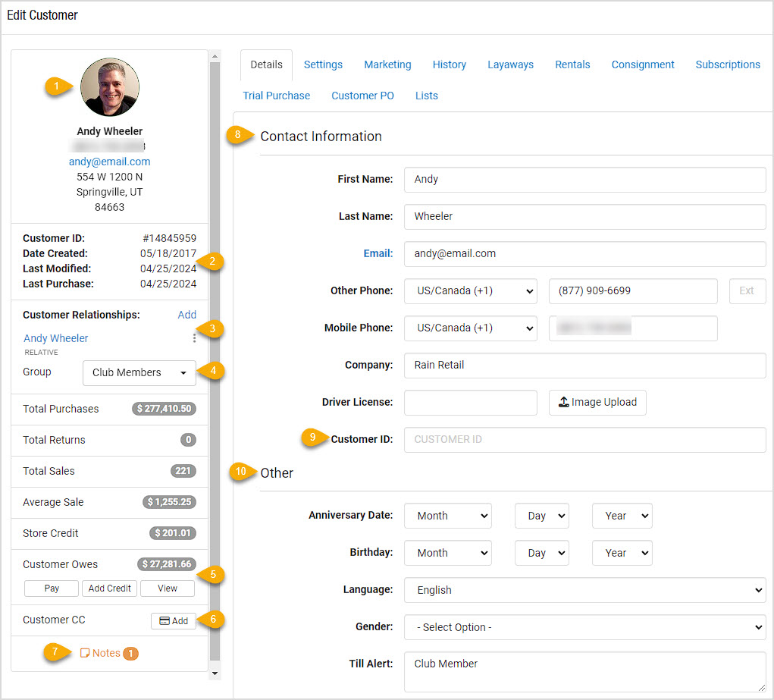Open the Other Phone country code dropdown
Screen dimensions: 774x700
click(470, 290)
